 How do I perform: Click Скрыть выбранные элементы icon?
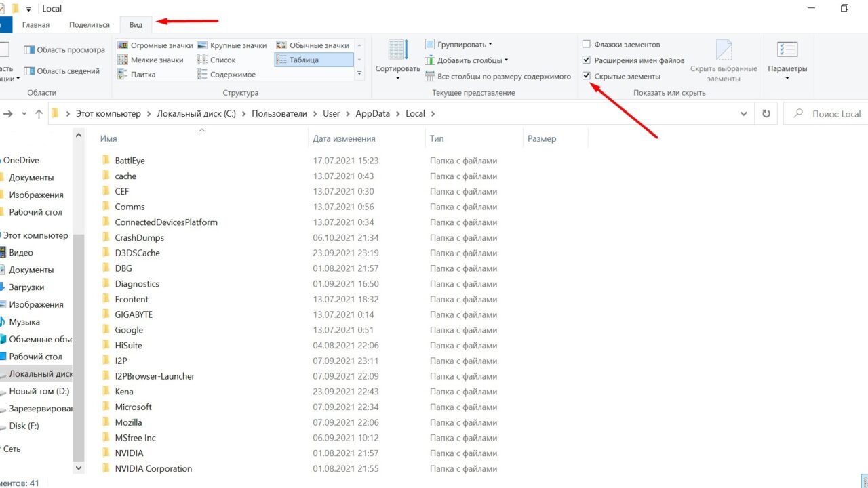pos(724,52)
